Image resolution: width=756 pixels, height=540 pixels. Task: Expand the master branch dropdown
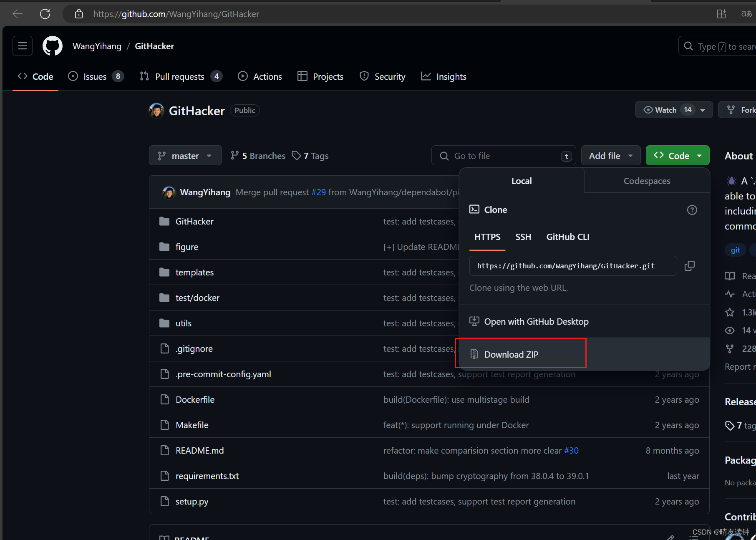click(x=185, y=156)
